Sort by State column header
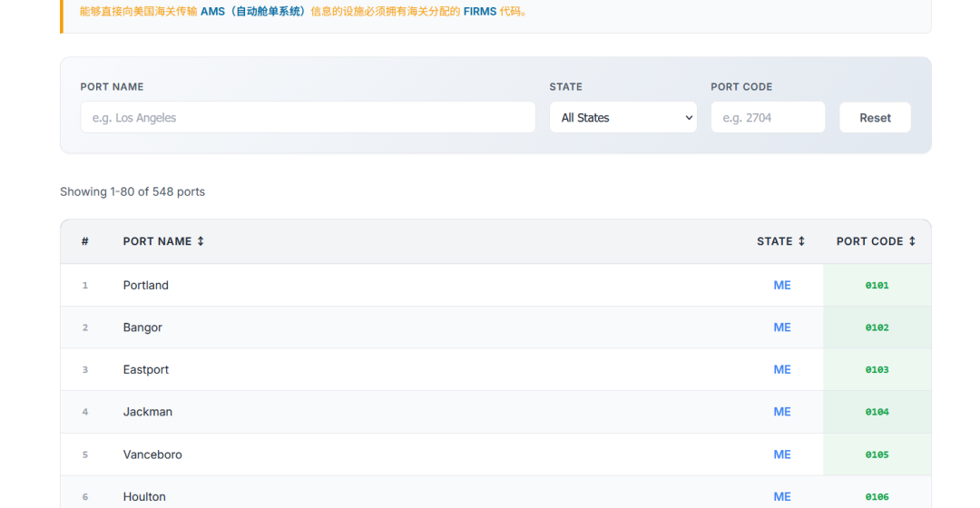 click(780, 241)
